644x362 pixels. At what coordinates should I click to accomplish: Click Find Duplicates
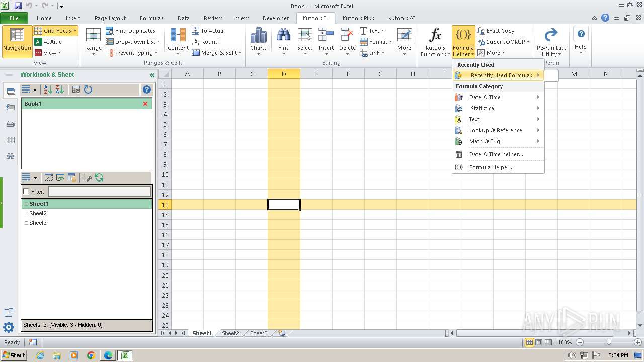click(130, 31)
